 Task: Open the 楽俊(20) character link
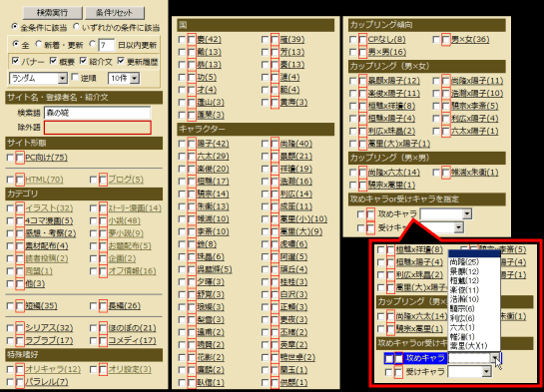coord(213,169)
